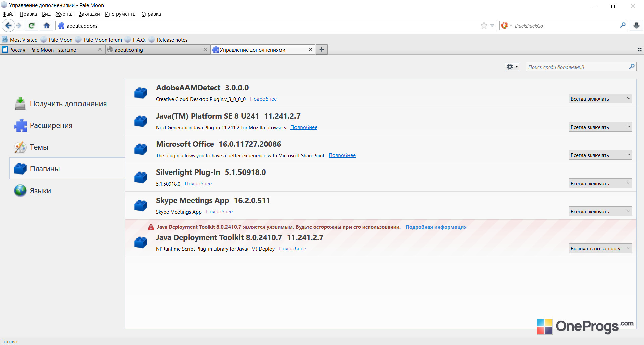Click the forward navigation arrow
644x345 pixels.
(19, 26)
